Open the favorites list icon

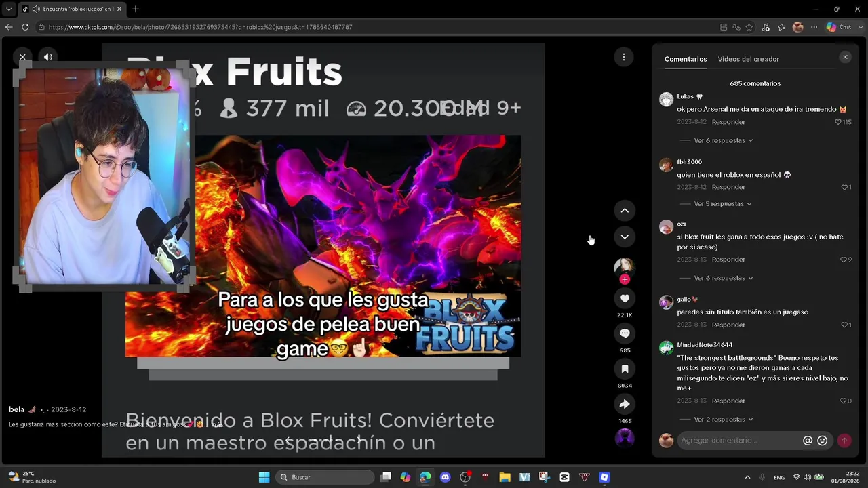(782, 27)
